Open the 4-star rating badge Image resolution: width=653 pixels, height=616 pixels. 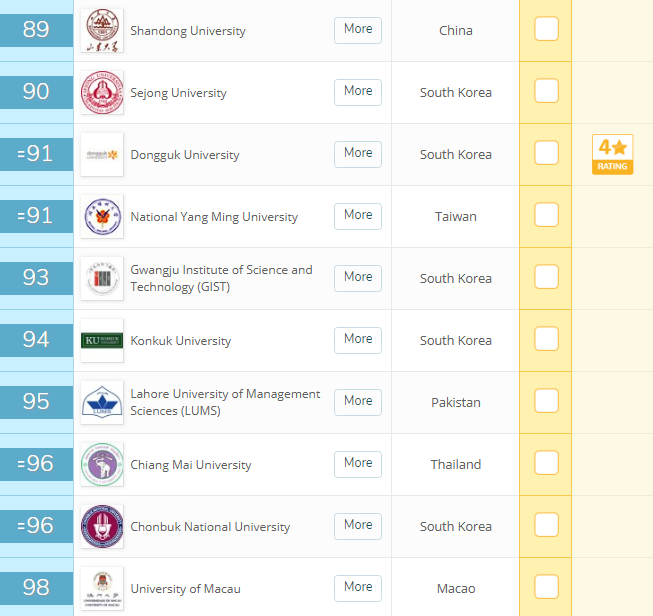pos(612,154)
